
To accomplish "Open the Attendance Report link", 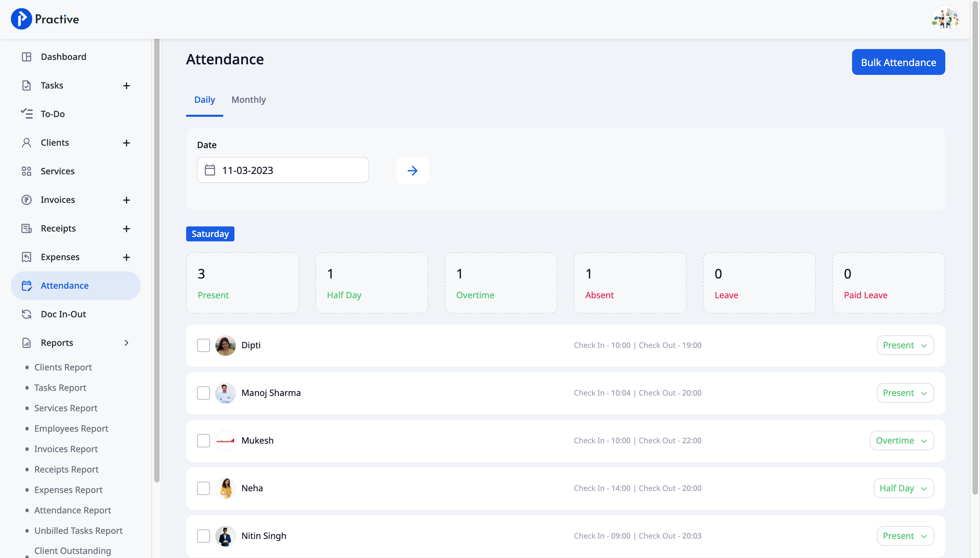I will point(72,510).
